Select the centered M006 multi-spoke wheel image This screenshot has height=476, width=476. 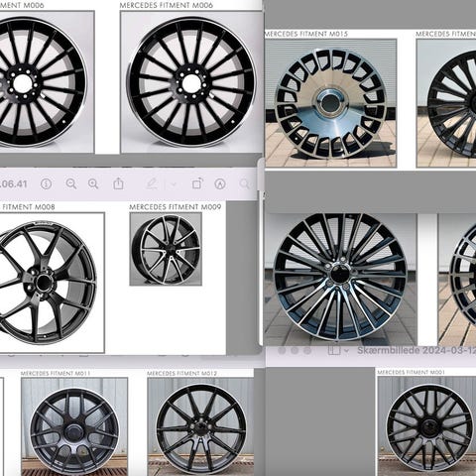tap(191, 82)
